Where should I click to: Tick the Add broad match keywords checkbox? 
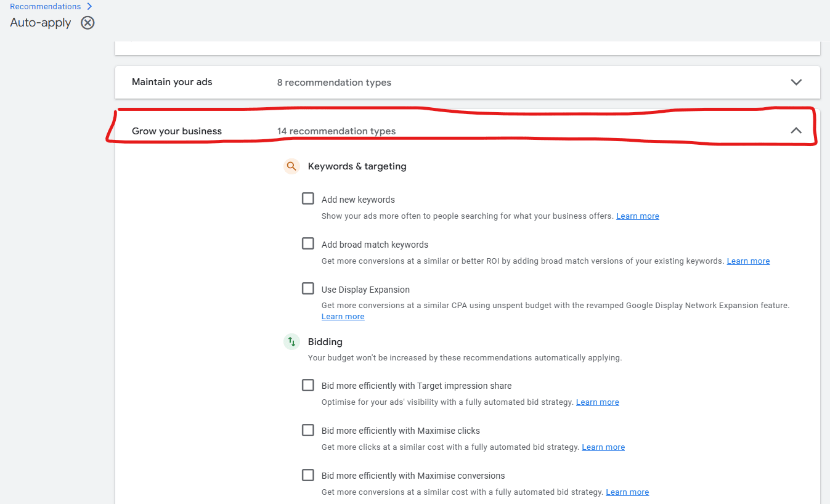[x=308, y=243]
